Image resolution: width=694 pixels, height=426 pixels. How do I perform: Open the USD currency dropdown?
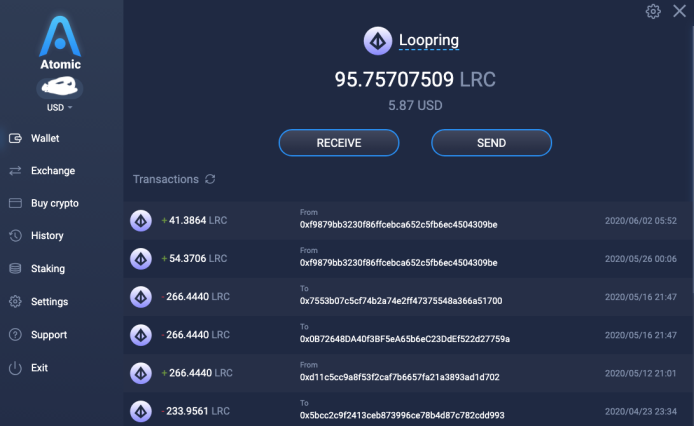click(59, 108)
